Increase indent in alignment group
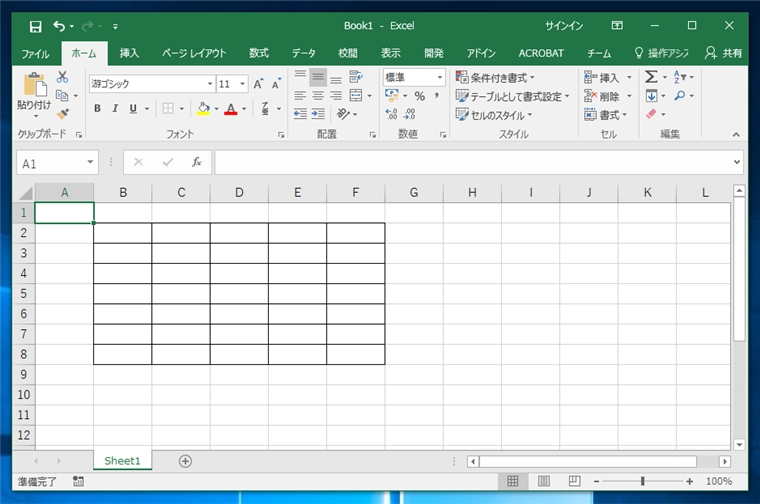This screenshot has width=760, height=504. point(318,114)
